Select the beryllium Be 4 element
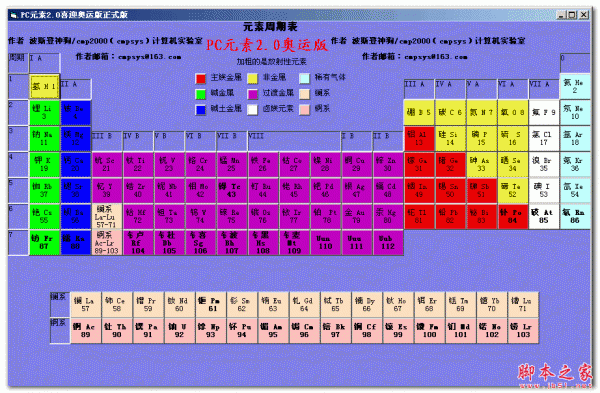 (75, 113)
